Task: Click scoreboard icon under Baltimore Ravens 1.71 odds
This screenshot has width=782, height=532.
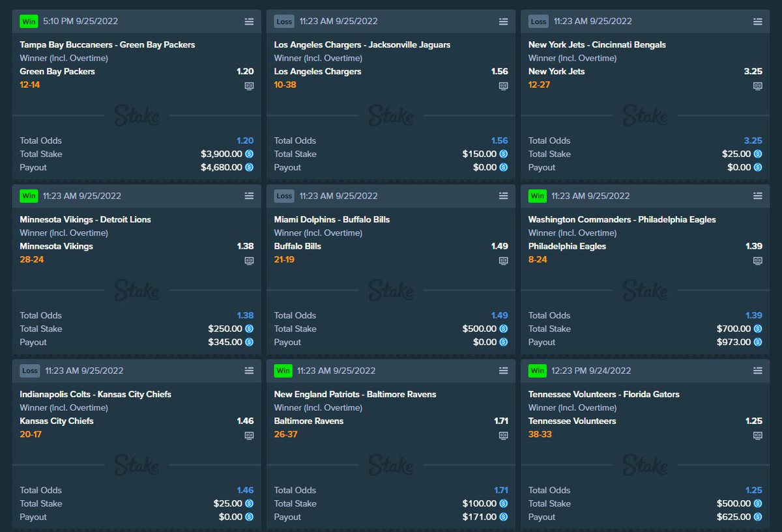Action: click(x=503, y=435)
